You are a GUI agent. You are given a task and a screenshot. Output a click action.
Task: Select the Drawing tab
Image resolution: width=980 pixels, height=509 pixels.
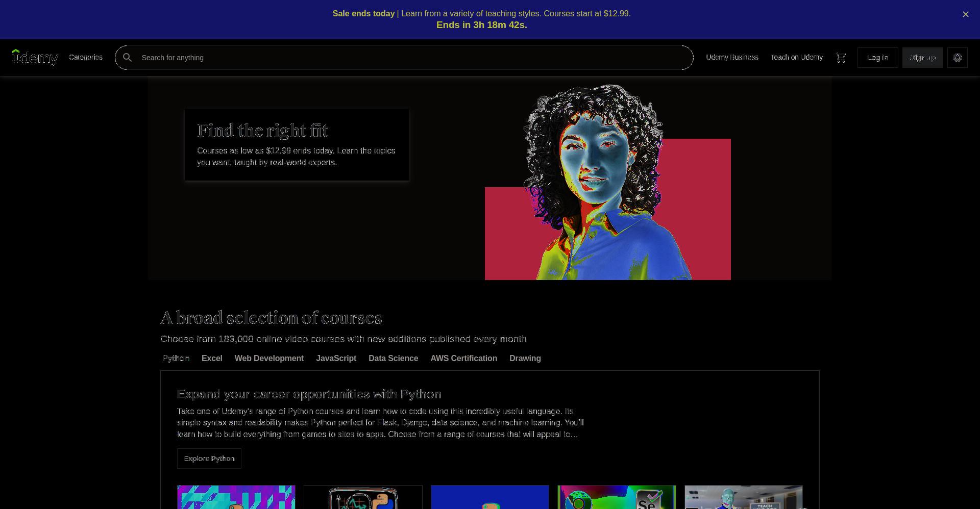525,359
